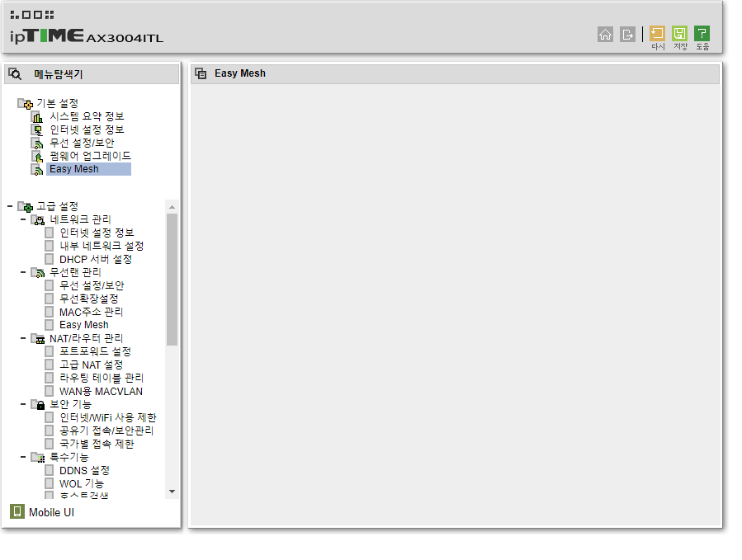The width and height of the screenshot is (742, 560).
Task: Open 고급 NAT 설정
Action: pyautogui.click(x=91, y=365)
